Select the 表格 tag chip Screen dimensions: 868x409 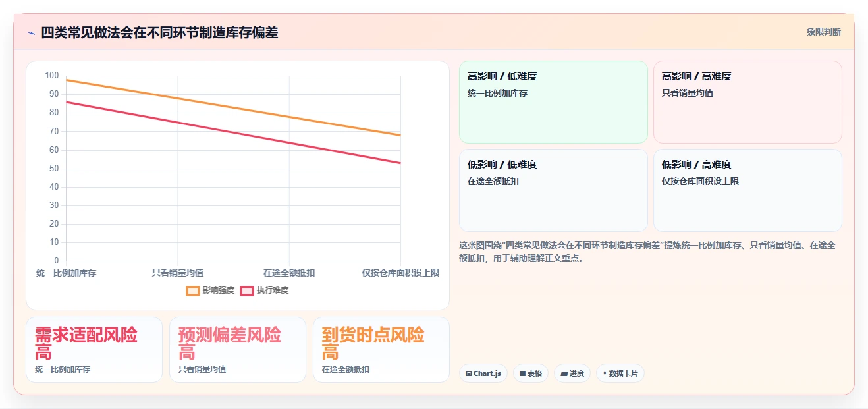pyautogui.click(x=531, y=373)
